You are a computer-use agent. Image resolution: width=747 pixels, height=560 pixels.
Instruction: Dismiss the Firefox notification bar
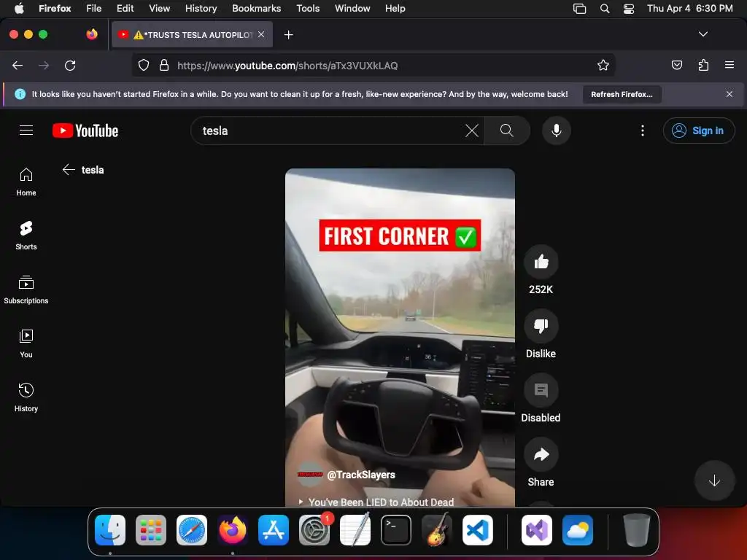coord(729,94)
